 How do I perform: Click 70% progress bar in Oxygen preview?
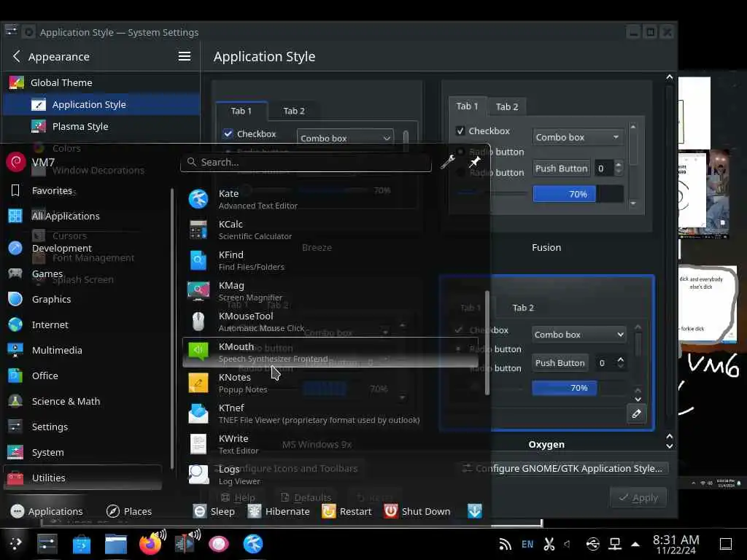(578, 388)
